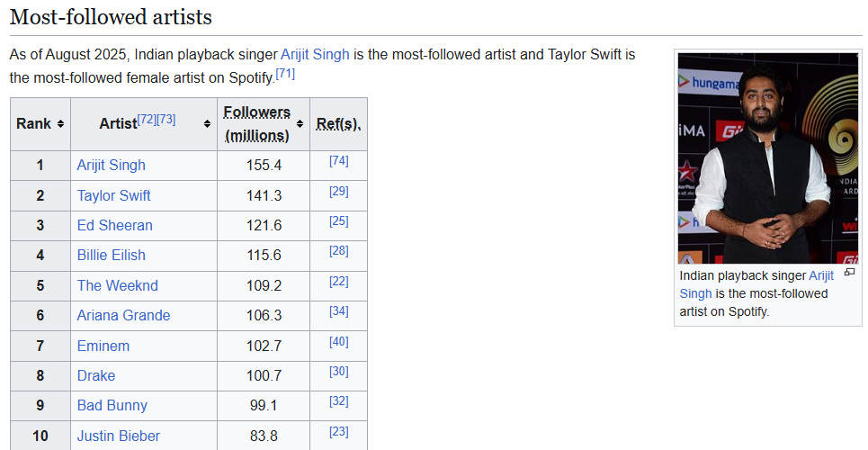Open the Arijit Singh link in paragraph
Screen dimensions: 868x450
tap(315, 54)
